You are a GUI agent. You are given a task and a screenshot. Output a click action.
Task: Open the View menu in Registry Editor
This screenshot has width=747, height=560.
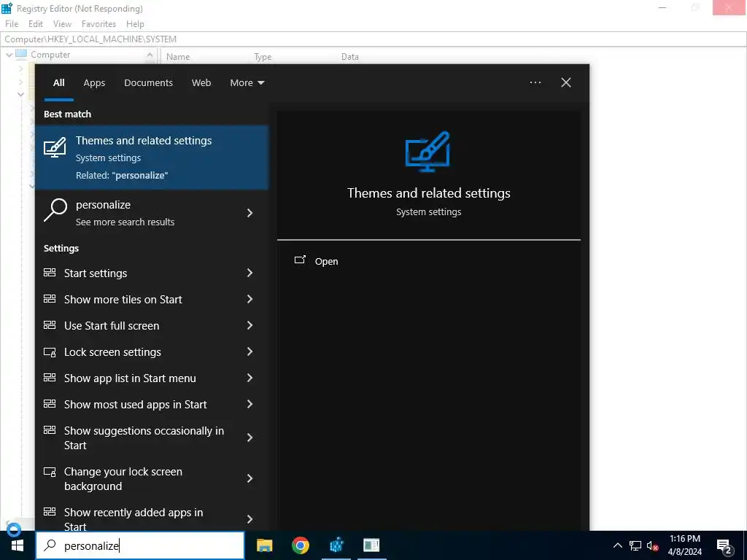[62, 24]
